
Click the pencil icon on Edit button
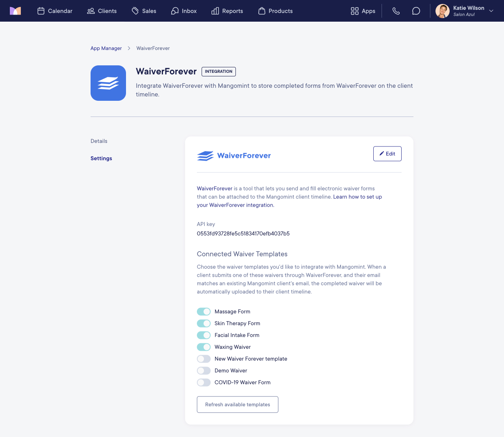coord(382,154)
